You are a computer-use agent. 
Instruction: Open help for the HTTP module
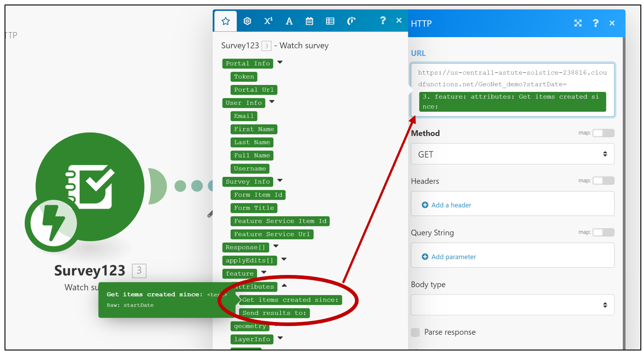596,23
